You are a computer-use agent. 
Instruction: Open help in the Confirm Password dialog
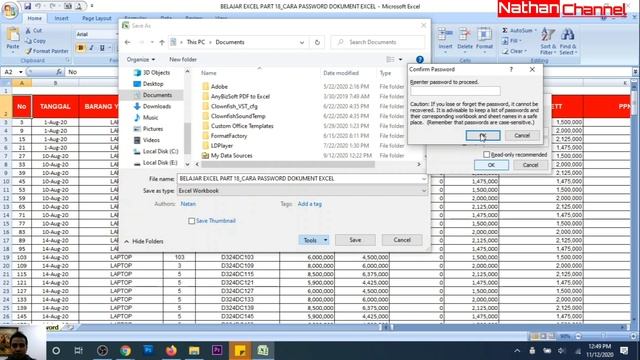tap(511, 69)
